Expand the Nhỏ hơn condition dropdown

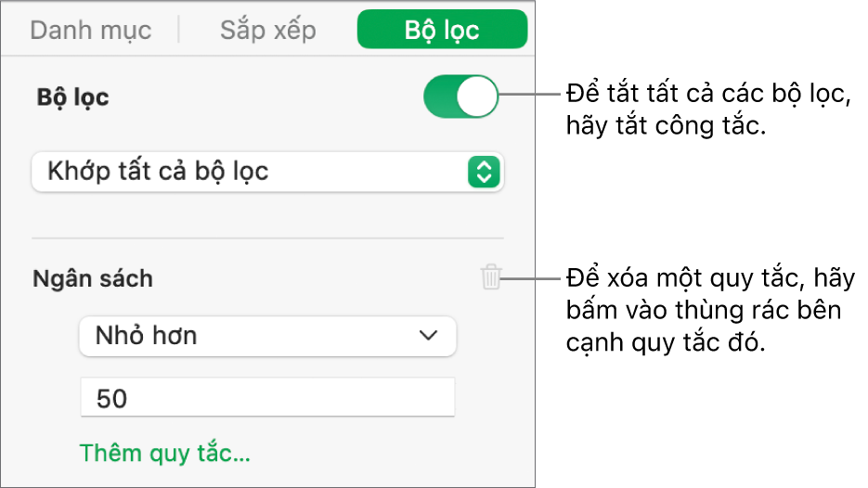(x=267, y=336)
